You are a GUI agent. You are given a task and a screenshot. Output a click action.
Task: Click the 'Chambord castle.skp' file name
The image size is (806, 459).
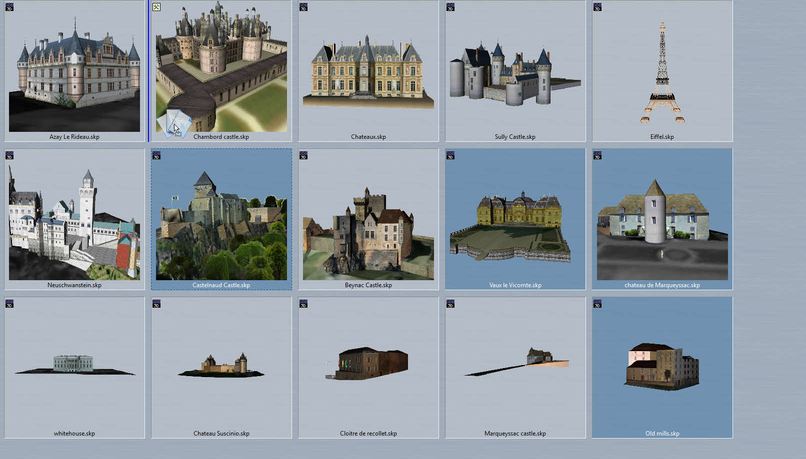[222, 137]
